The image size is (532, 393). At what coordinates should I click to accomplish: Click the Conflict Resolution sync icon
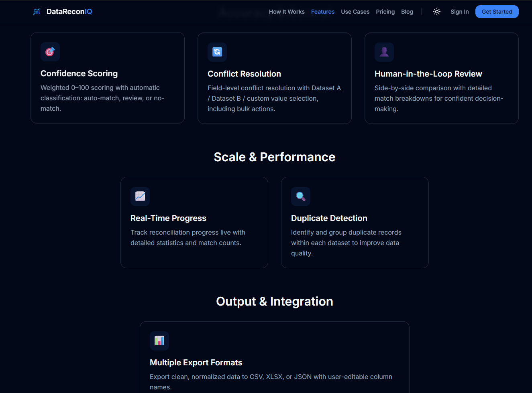pos(217,52)
